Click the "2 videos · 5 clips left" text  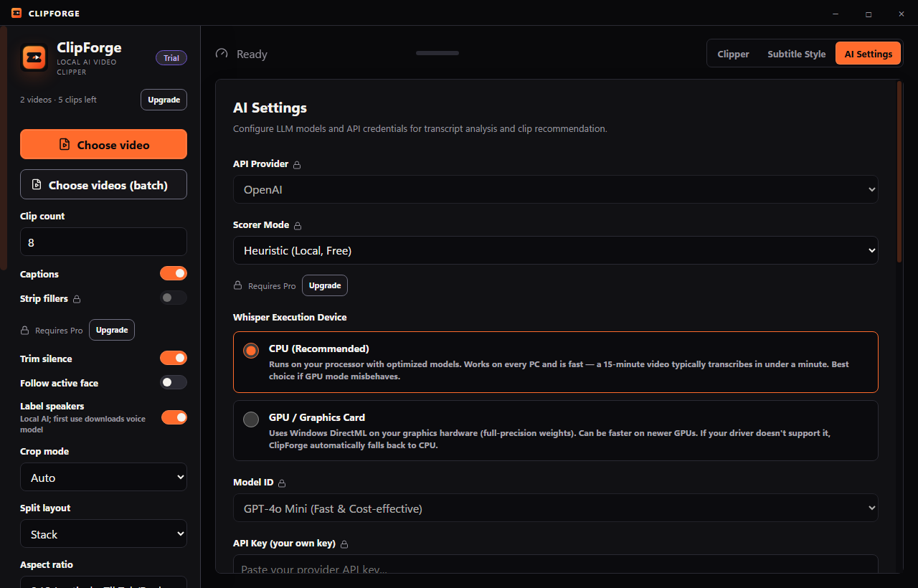(x=58, y=100)
